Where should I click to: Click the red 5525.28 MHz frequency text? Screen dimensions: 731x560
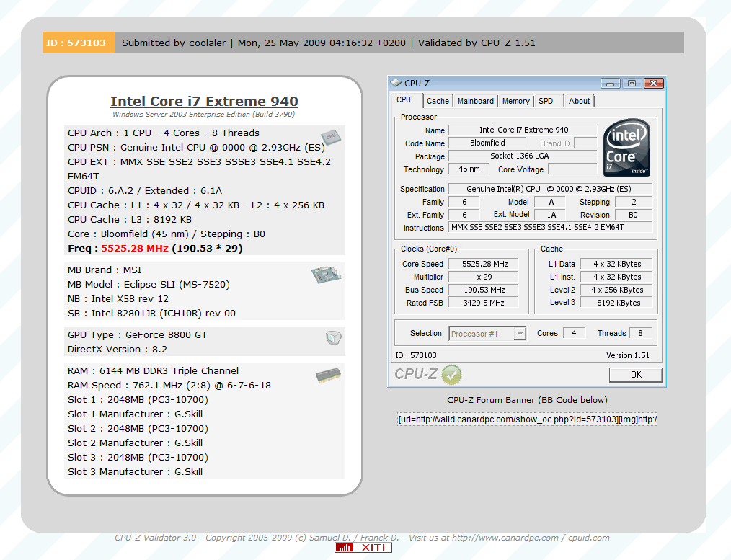click(135, 249)
